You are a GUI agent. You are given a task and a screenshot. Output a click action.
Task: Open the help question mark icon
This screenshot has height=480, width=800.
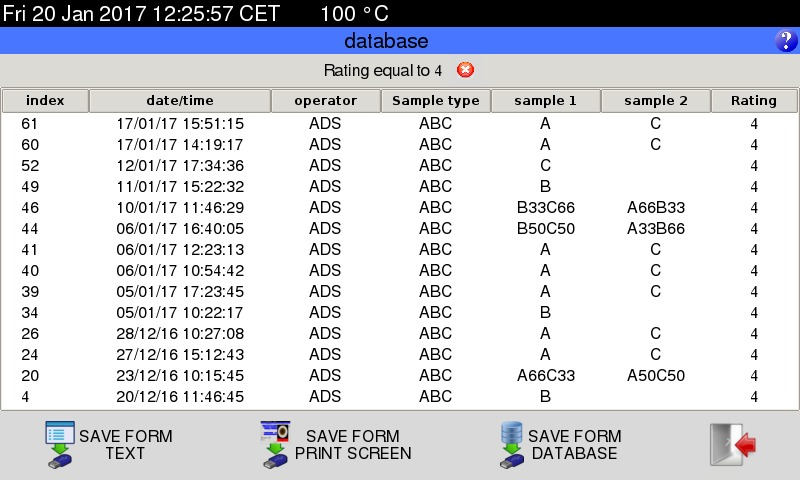pyautogui.click(x=785, y=41)
